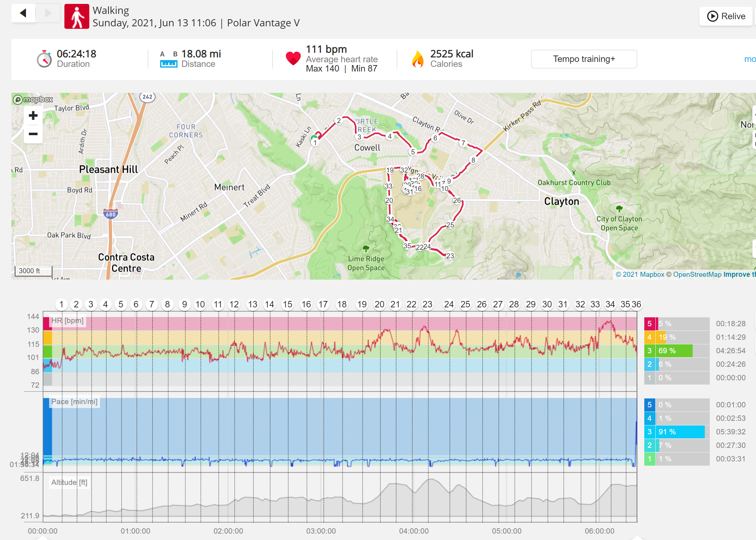Open the Mapbox copyright link
Image resolution: width=756 pixels, height=540 pixels.
coord(640,274)
